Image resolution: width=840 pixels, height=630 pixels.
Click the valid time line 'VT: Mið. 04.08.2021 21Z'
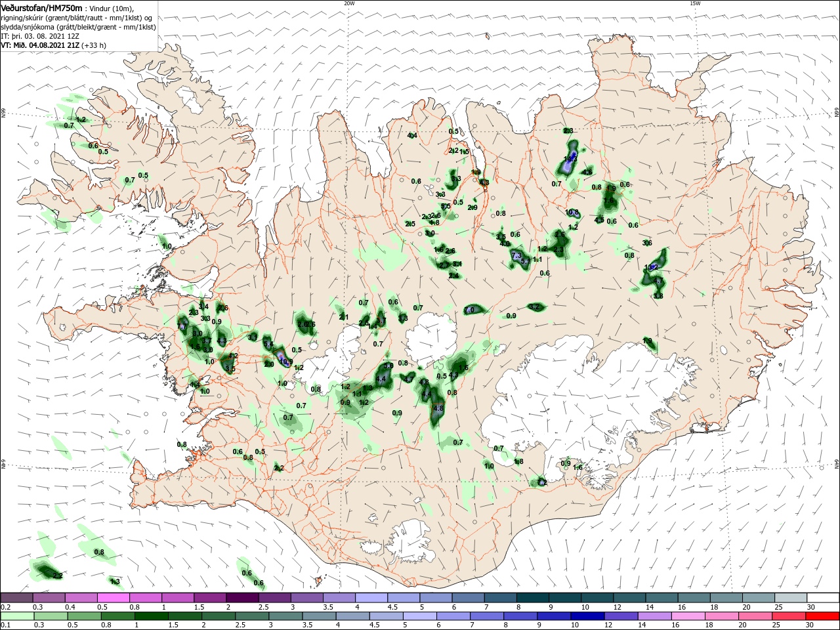41,45
